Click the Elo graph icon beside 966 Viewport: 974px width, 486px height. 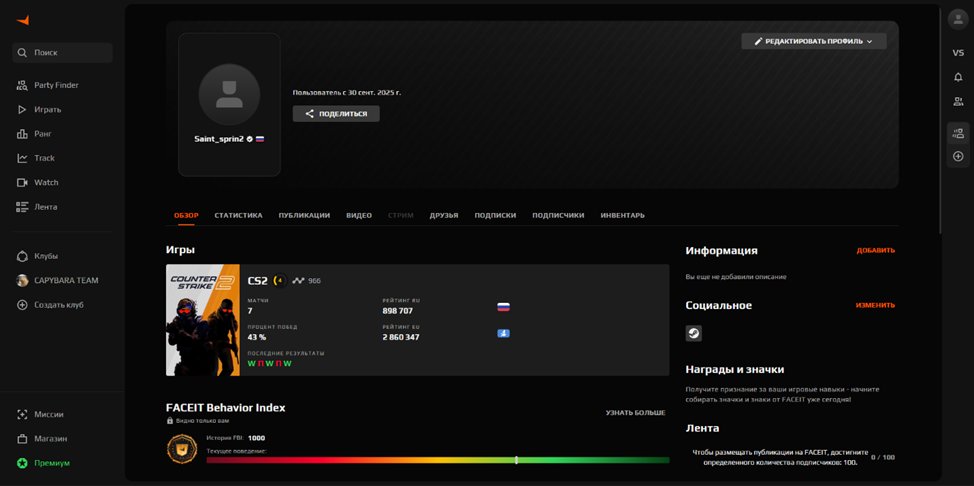299,281
